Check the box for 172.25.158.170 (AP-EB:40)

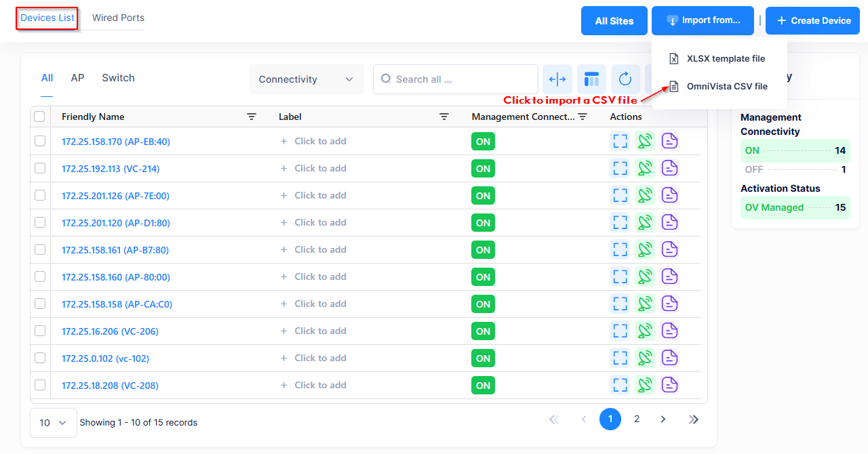40,141
